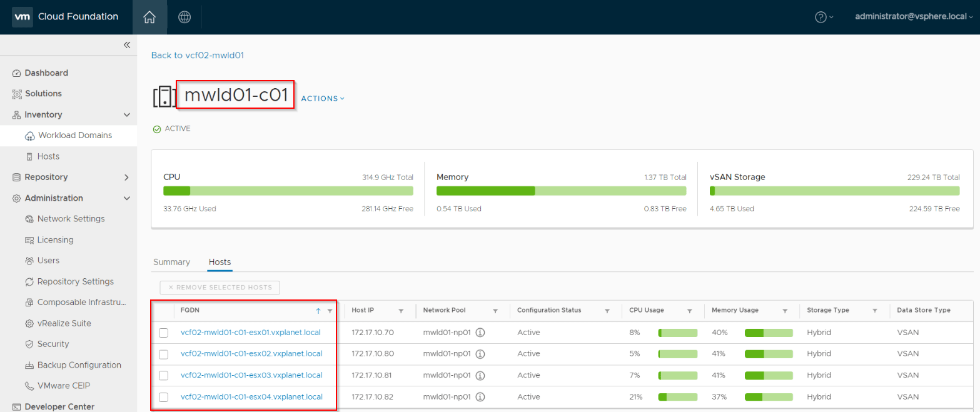Viewport: 980px width, 412px height.
Task: Sort by FQDN using sort arrow
Action: [x=318, y=311]
